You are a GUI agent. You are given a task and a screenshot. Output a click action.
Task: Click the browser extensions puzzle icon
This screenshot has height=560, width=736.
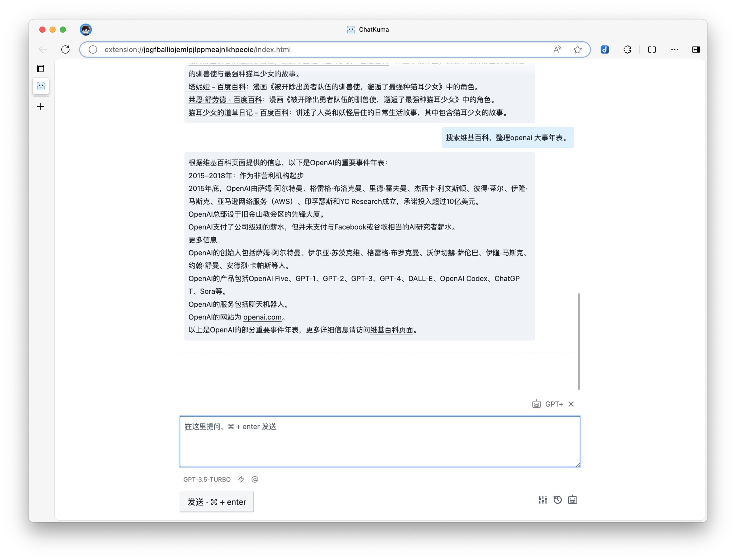pyautogui.click(x=627, y=50)
